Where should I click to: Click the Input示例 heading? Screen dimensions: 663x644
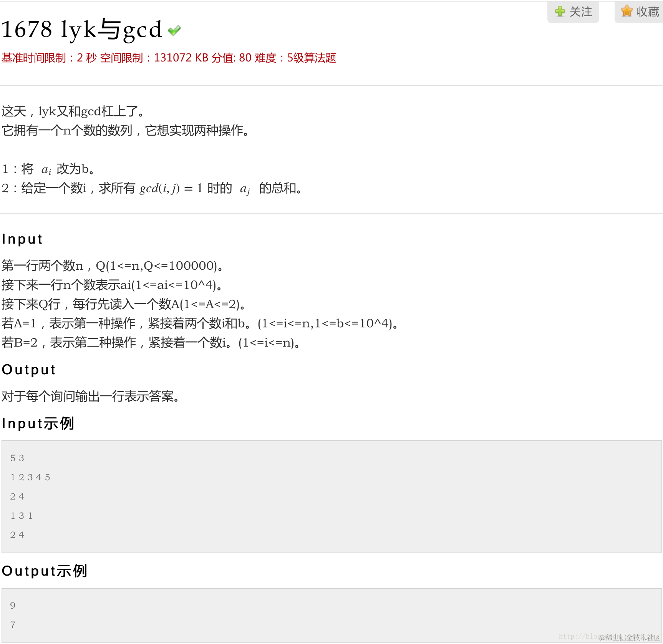point(38,423)
